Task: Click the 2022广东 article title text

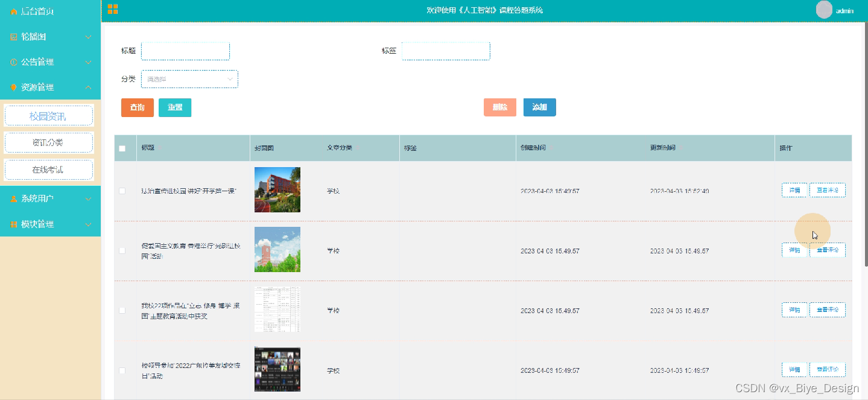Action: pos(191,371)
